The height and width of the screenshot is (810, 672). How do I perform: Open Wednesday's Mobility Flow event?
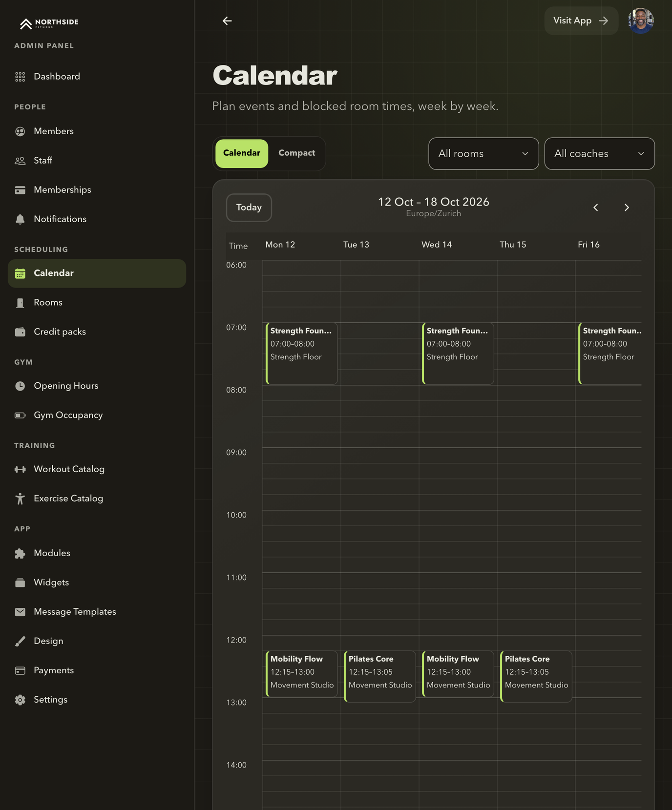click(x=458, y=674)
